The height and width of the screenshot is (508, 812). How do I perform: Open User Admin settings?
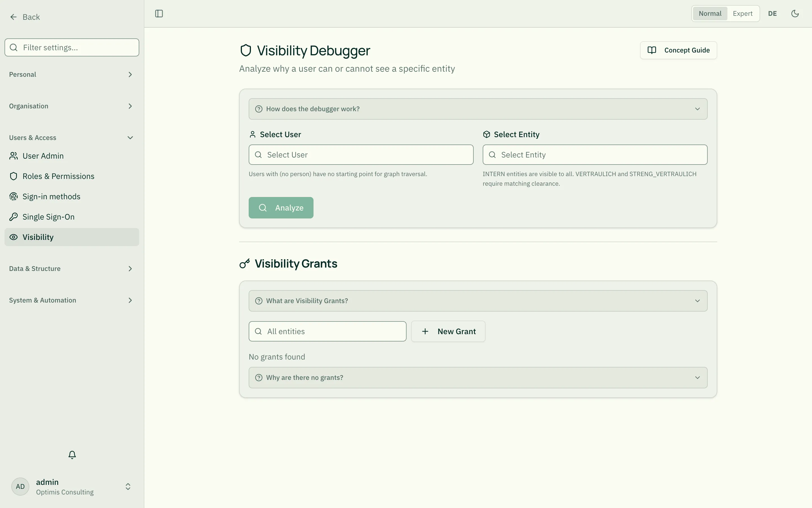click(x=71, y=156)
